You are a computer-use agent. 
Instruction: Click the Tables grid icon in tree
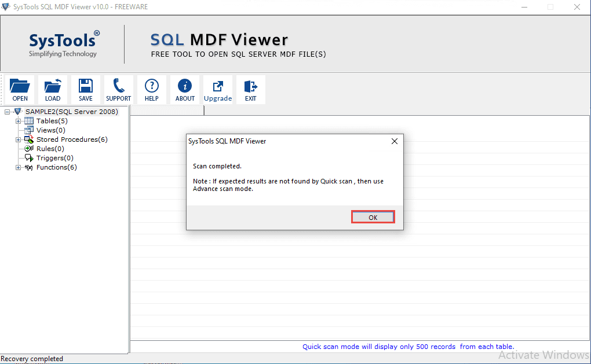pyautogui.click(x=29, y=121)
